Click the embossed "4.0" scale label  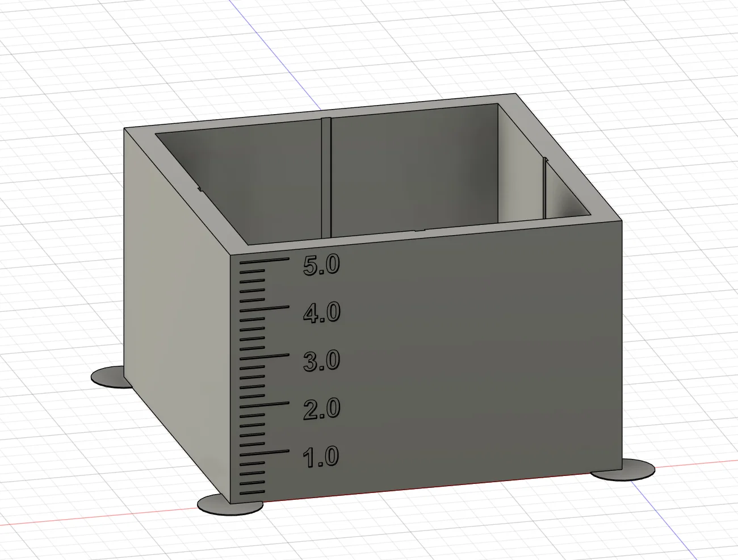pos(321,313)
